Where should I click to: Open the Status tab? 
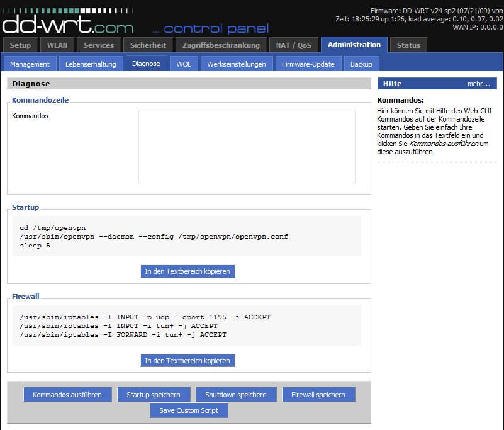coord(408,45)
